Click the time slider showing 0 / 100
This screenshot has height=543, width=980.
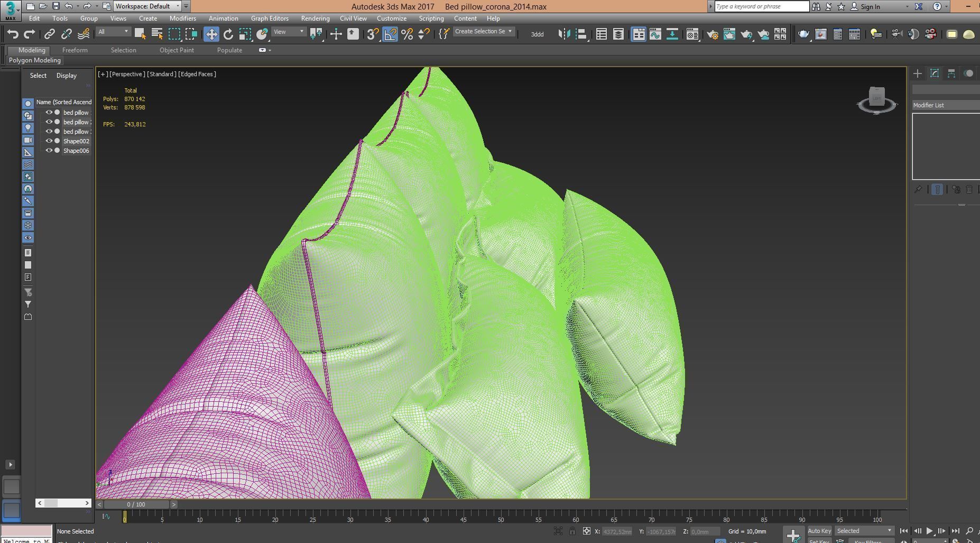pos(136,504)
